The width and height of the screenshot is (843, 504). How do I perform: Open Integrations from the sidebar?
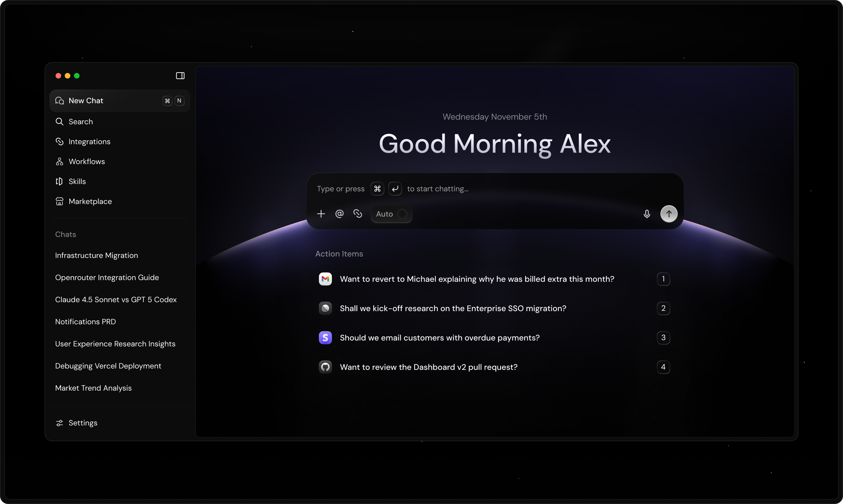pyautogui.click(x=89, y=141)
